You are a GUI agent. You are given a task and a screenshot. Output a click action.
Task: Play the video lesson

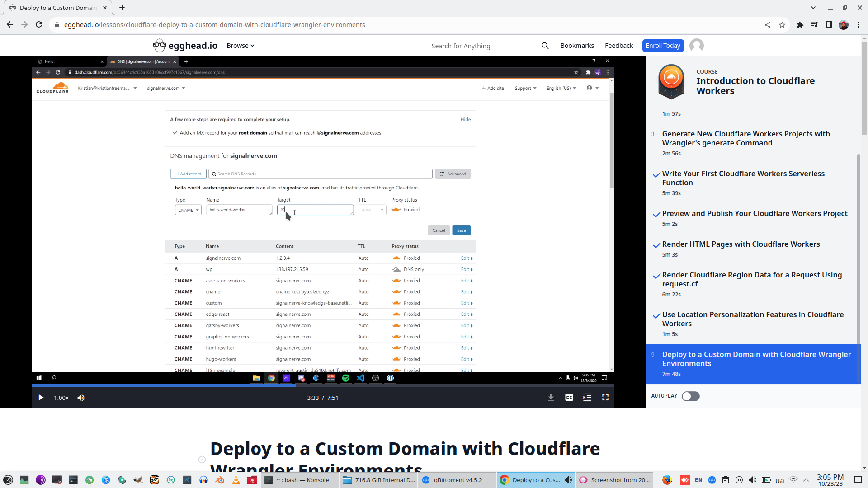41,398
